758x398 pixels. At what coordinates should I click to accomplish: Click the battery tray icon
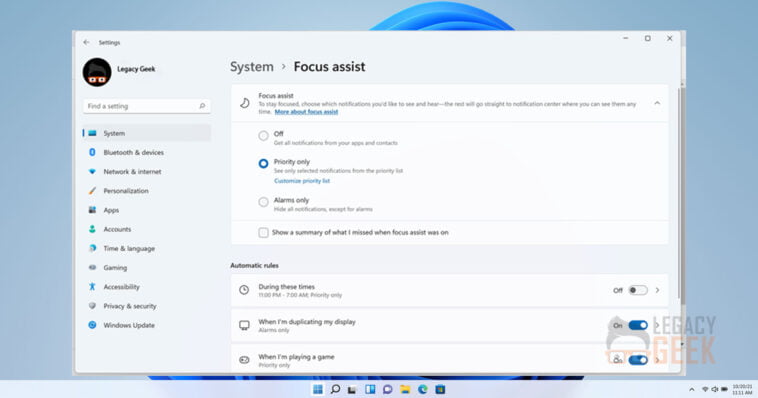click(x=724, y=389)
